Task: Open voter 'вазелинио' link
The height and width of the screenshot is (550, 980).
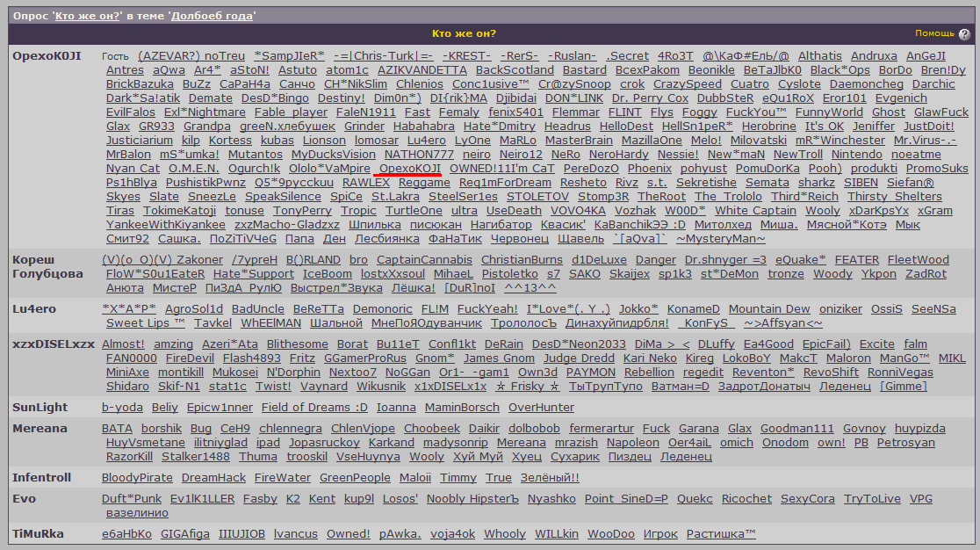Action: click(137, 512)
